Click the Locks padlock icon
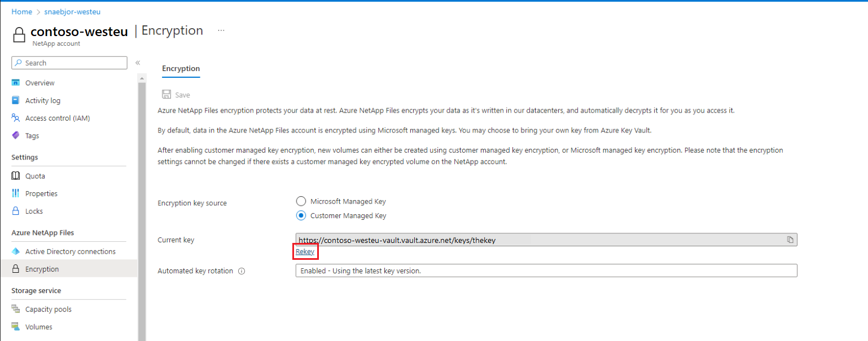The image size is (868, 341). coord(16,211)
